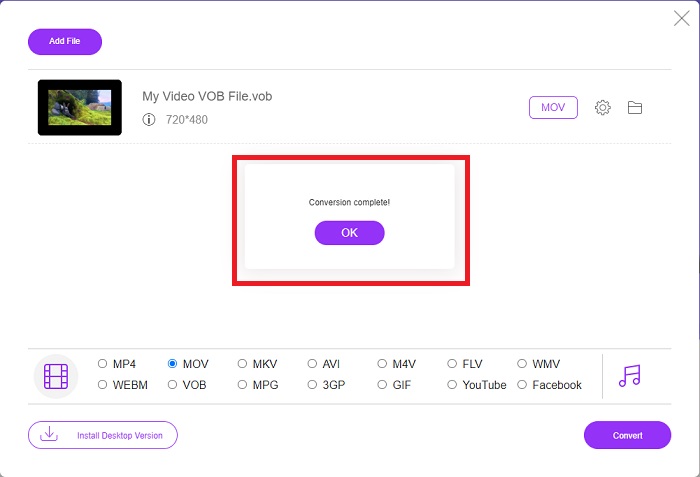The width and height of the screenshot is (700, 477).
Task: Click the Convert button
Action: [627, 435]
